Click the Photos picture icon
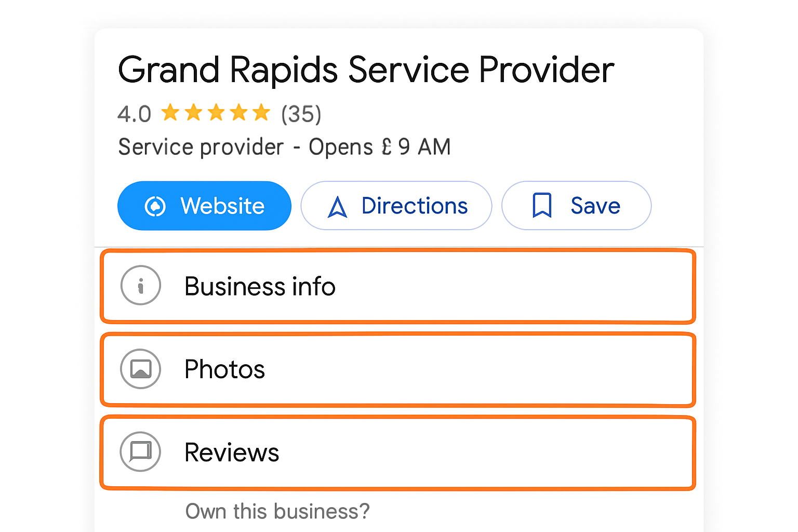 141,369
